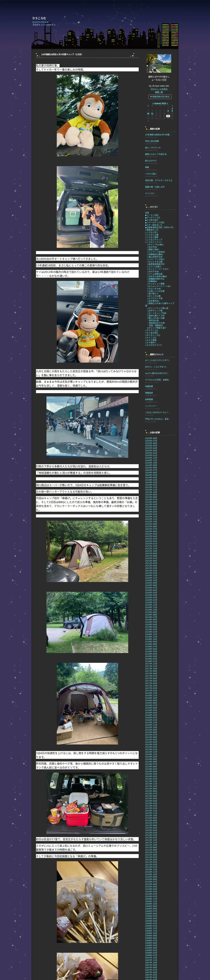This screenshot has height=980, width=210.
Task: Open recent article 尊敬
Action: 147,167
